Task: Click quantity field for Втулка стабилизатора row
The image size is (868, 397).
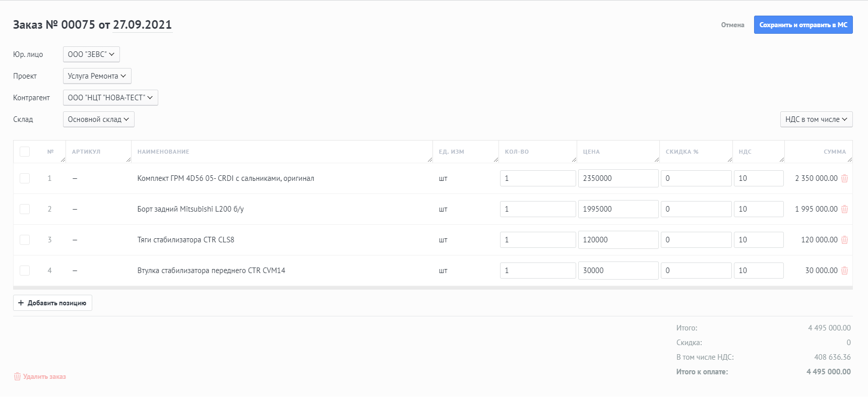Action: [x=538, y=271]
